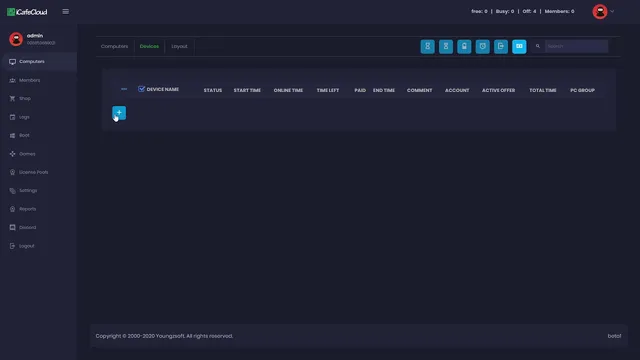Click the Active Offer column header
Image resolution: width=640 pixels, height=360 pixels.
click(498, 90)
